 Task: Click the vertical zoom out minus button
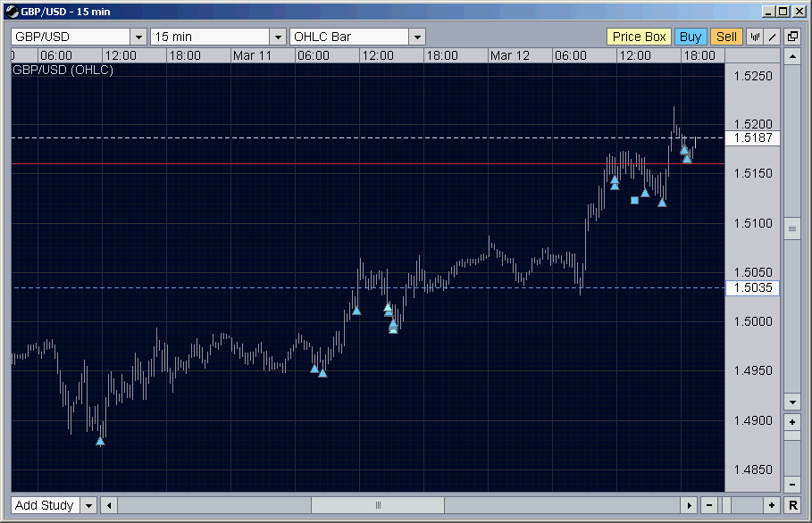(x=792, y=485)
